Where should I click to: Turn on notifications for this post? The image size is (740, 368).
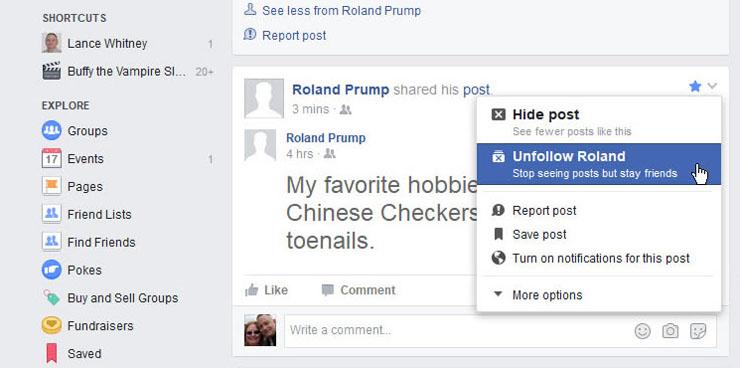tap(599, 259)
